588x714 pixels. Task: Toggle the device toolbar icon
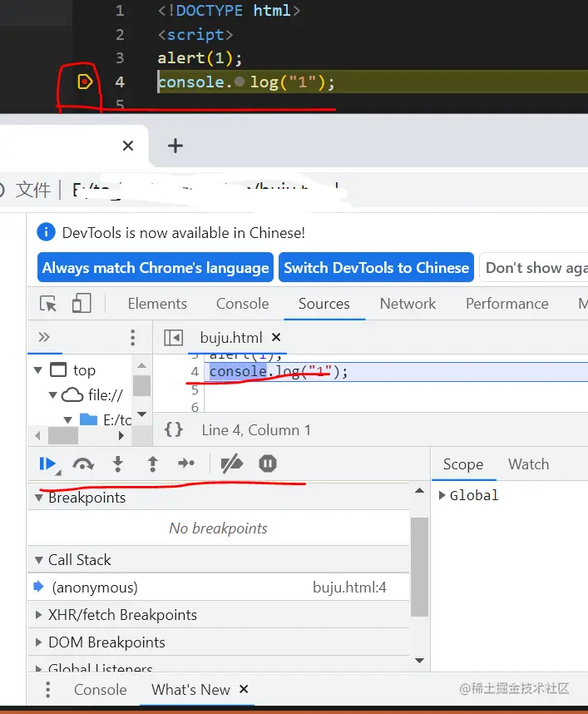(x=82, y=303)
